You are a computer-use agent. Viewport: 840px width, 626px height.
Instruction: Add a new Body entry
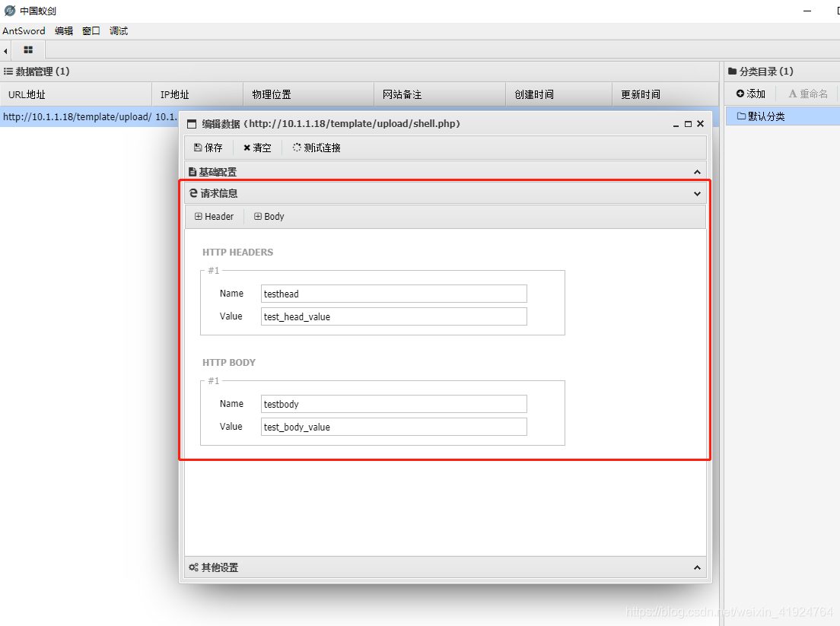click(269, 216)
